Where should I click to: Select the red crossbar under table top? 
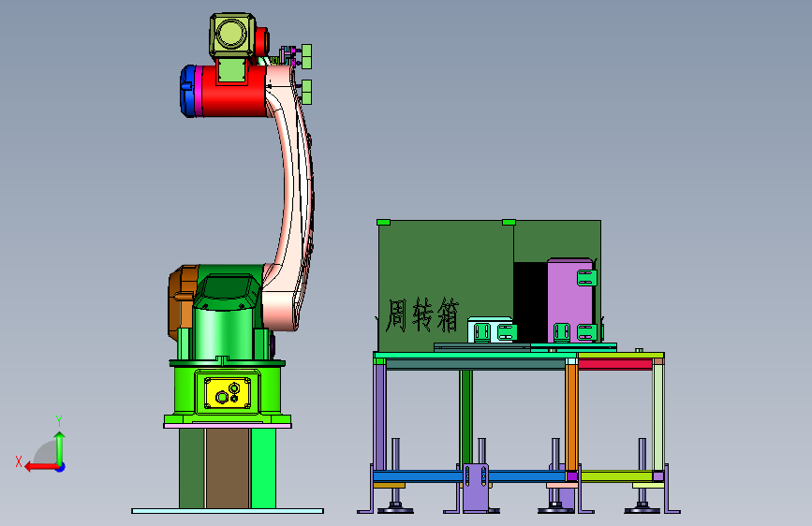pyautogui.click(x=615, y=364)
